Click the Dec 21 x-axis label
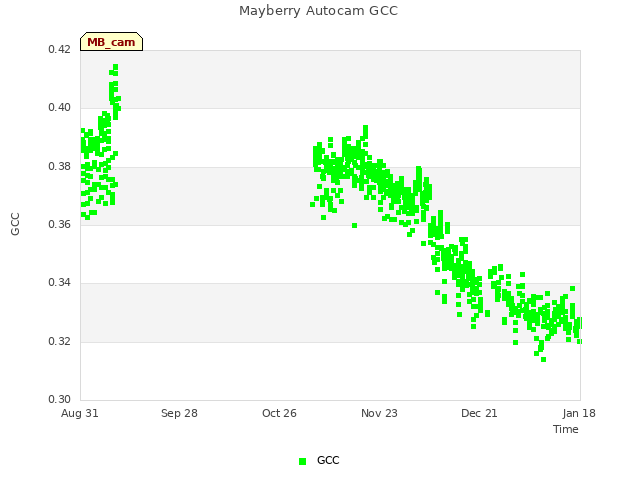640x480 pixels. click(479, 413)
